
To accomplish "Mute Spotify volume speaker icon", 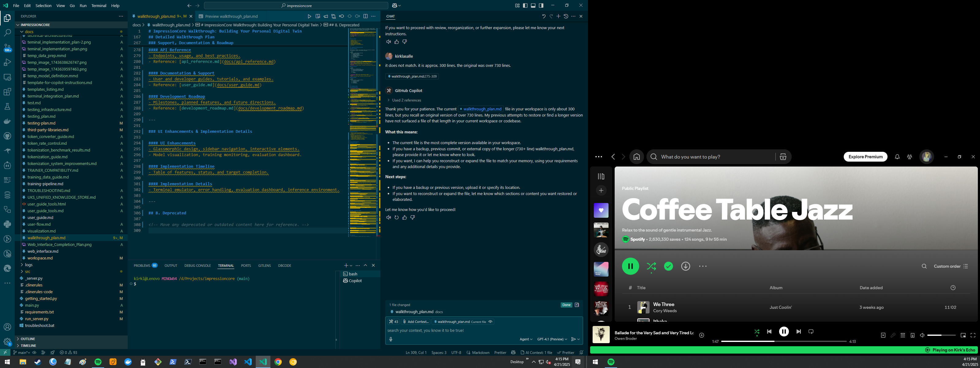I will 922,335.
